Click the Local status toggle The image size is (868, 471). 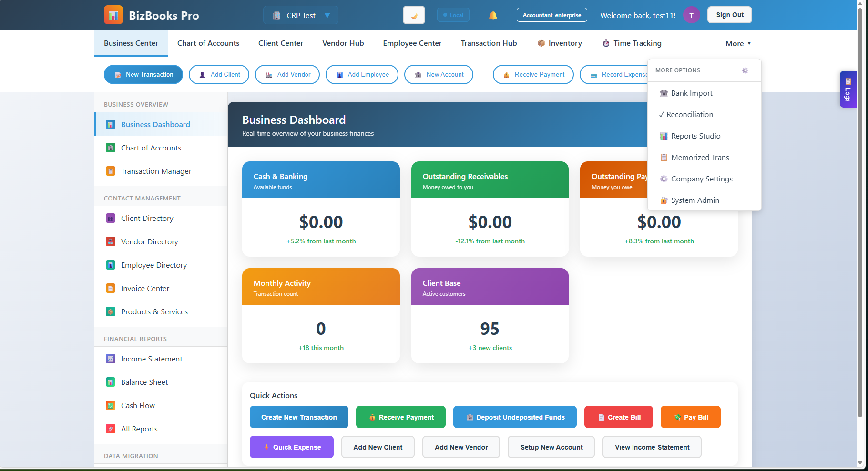453,15
